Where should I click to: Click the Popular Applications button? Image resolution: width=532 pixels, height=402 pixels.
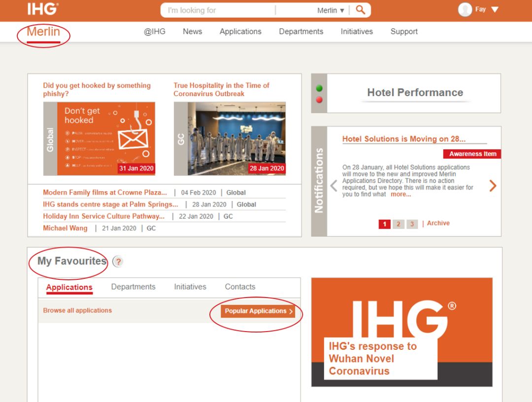(x=258, y=311)
